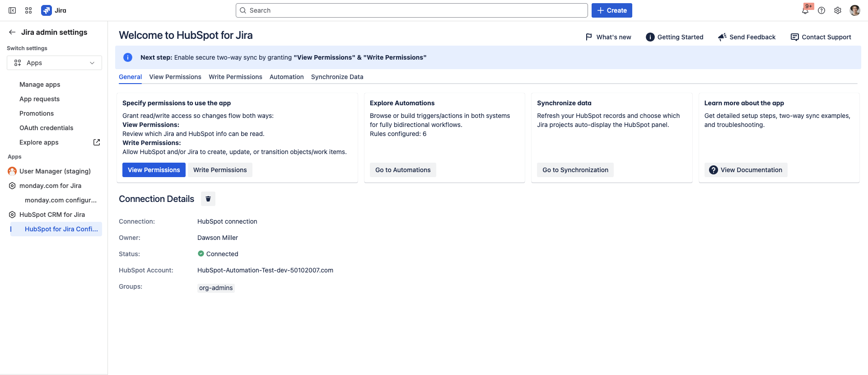The height and width of the screenshot is (375, 868).
Task: Click the blue View Permissions button
Action: 154,170
